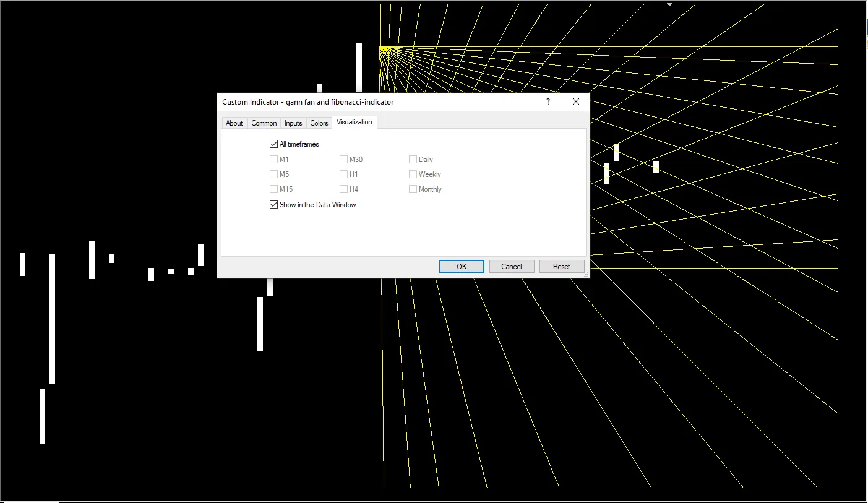Toggle Show in the Data Window
Viewport: 868px width, 503px height.
click(274, 205)
